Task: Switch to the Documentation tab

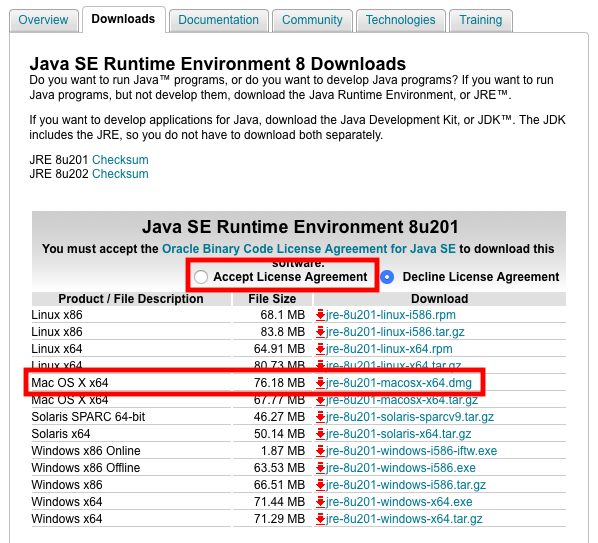Action: click(219, 20)
